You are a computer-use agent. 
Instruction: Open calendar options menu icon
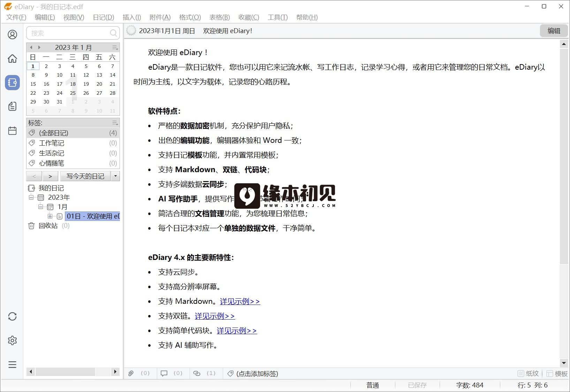pos(115,47)
